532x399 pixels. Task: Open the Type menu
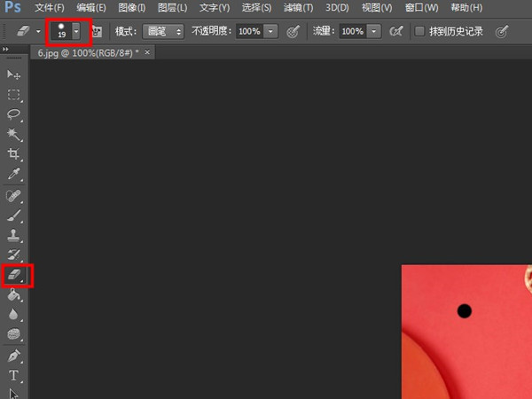[x=215, y=7]
